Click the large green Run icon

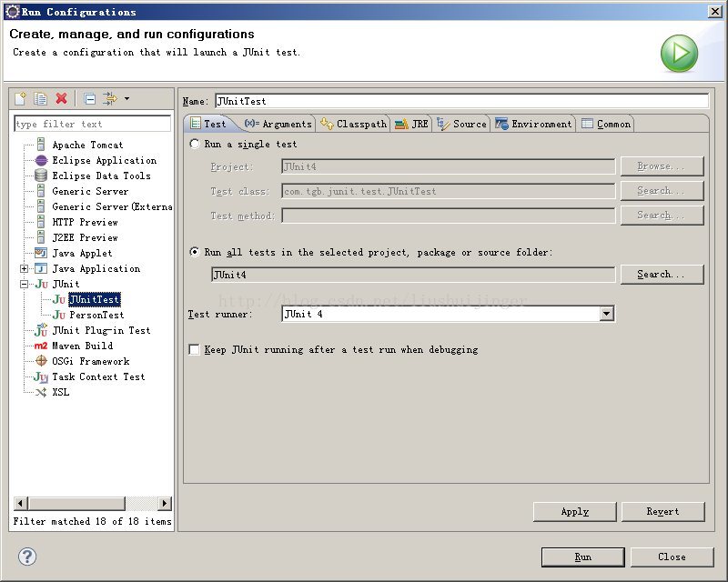coord(679,53)
